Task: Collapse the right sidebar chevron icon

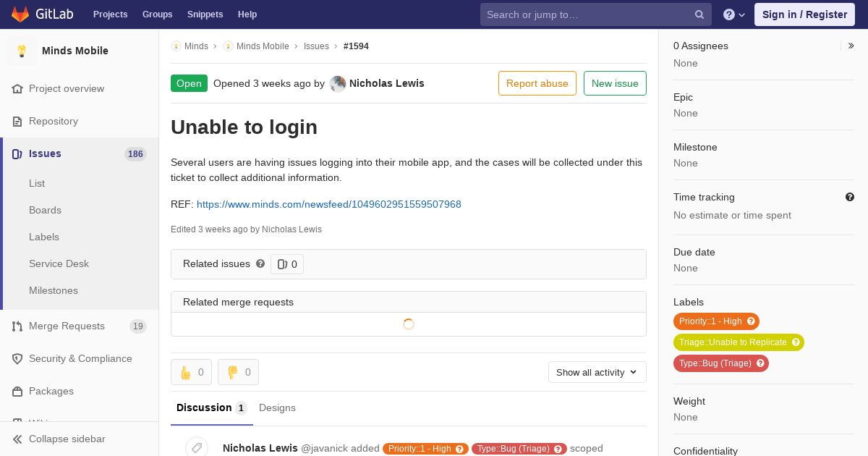Action: (x=851, y=46)
